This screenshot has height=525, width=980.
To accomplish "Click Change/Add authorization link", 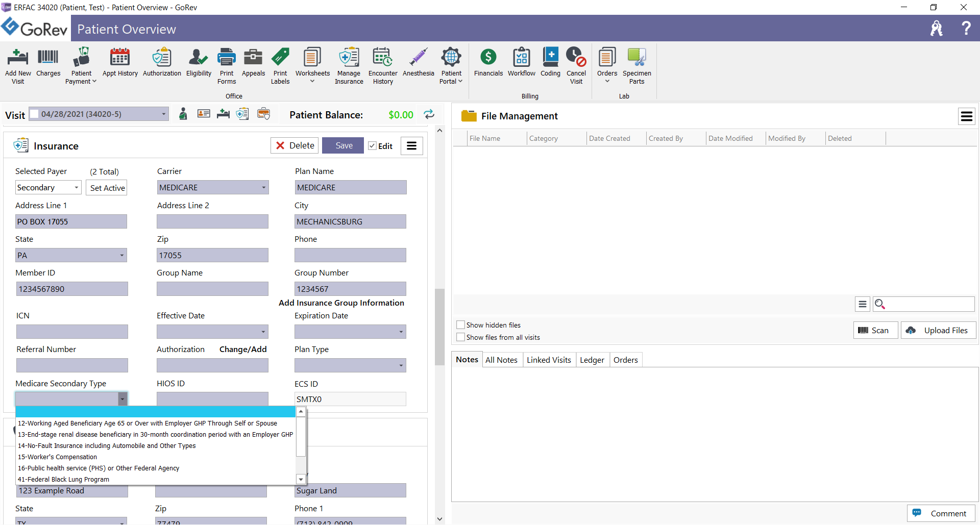I will [x=243, y=349].
